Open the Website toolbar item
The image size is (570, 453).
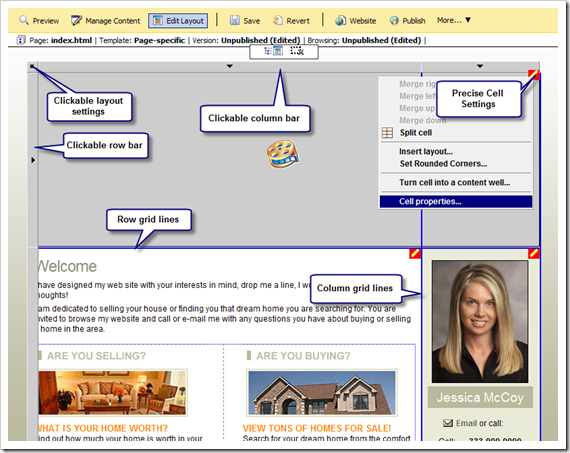pyautogui.click(x=356, y=21)
